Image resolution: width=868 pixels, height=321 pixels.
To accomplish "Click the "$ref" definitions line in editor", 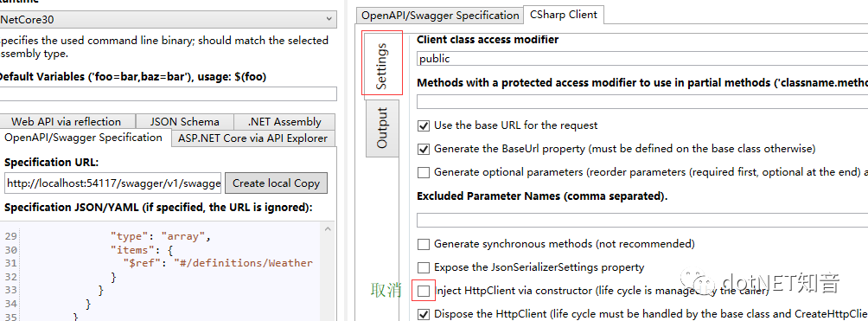I will click(x=218, y=263).
